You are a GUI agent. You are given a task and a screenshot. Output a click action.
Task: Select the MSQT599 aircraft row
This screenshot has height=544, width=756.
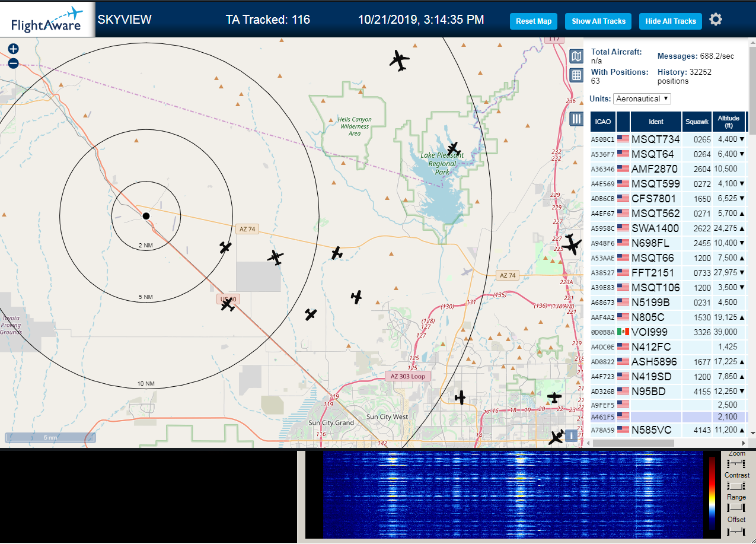[x=669, y=184]
